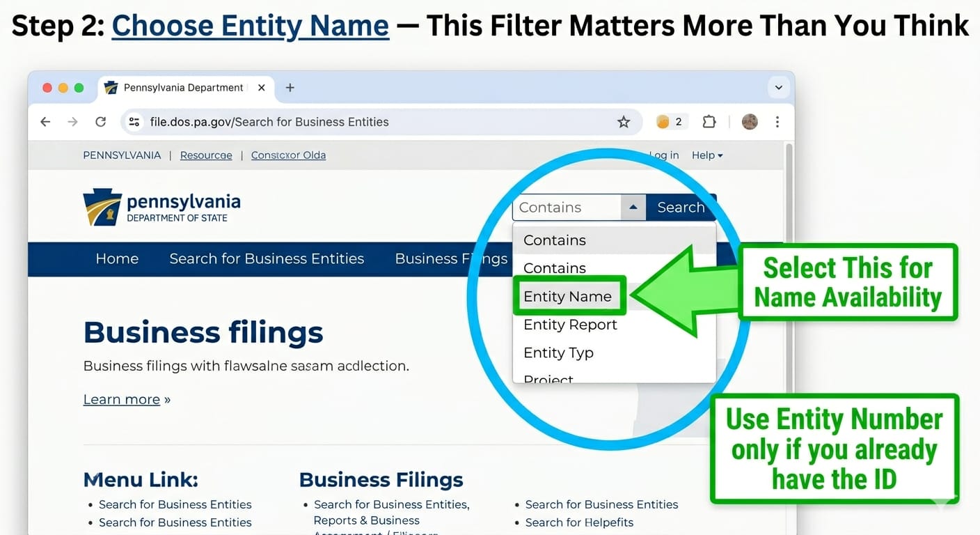Image resolution: width=980 pixels, height=535 pixels.
Task: Select the Entity Name option
Action: 569,296
